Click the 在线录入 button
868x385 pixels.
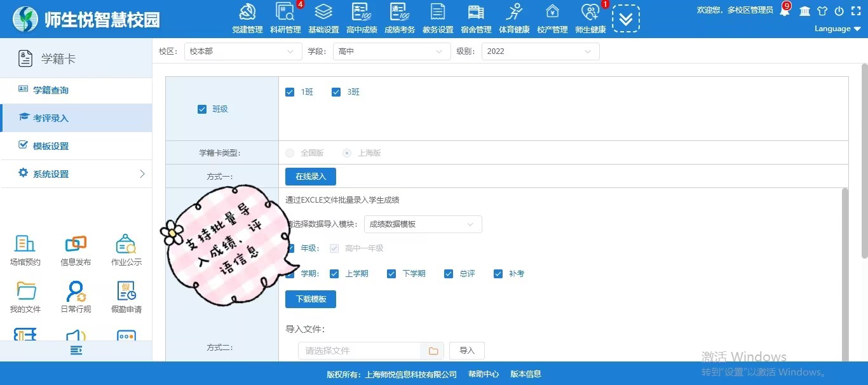click(x=310, y=177)
